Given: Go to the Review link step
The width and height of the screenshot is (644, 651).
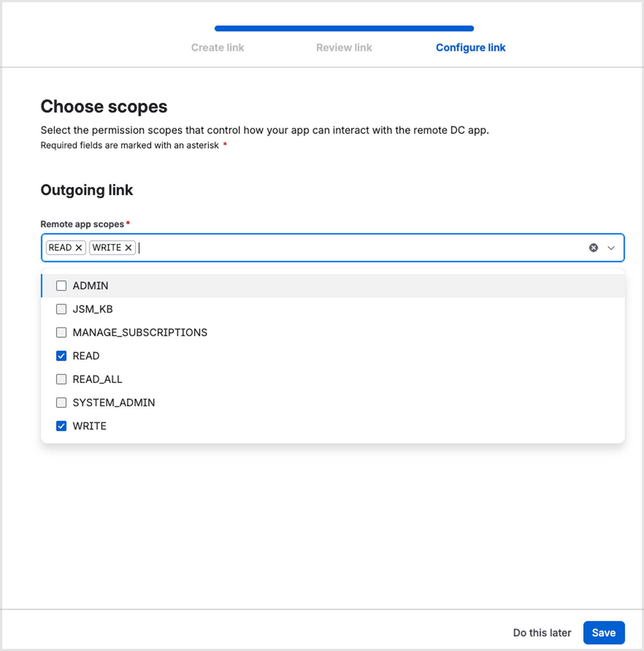Looking at the screenshot, I should click(344, 47).
